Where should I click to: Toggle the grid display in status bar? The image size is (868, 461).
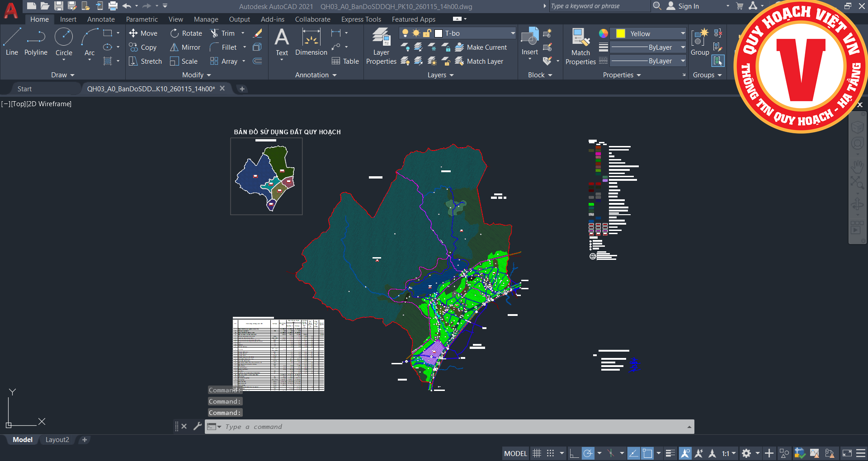(x=537, y=453)
